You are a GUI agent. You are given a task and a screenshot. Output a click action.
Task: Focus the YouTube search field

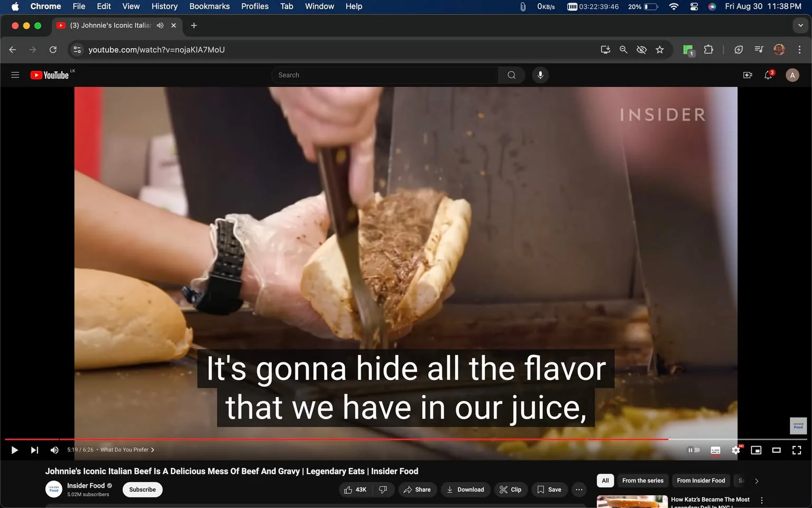point(385,75)
